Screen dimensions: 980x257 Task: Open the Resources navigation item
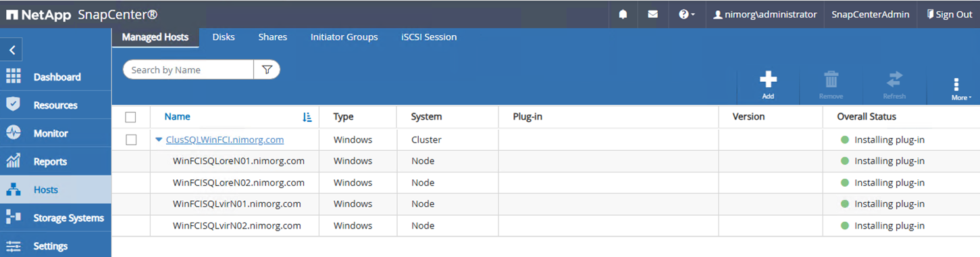[55, 105]
